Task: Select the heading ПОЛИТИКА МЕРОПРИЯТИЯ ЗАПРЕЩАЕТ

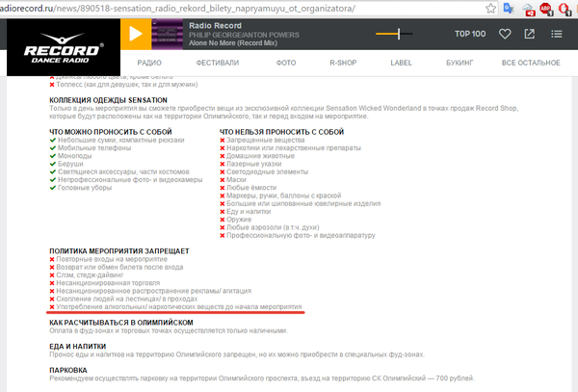Action: coord(119,251)
